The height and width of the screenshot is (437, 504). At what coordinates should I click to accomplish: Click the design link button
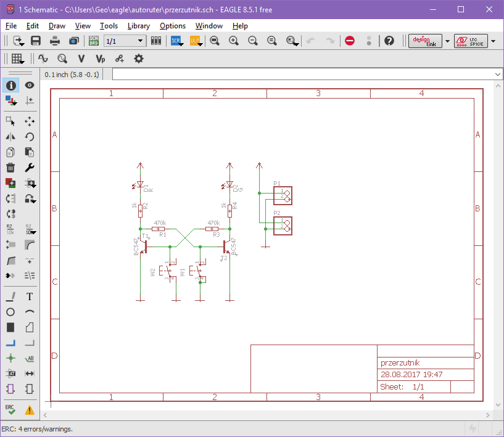(424, 41)
